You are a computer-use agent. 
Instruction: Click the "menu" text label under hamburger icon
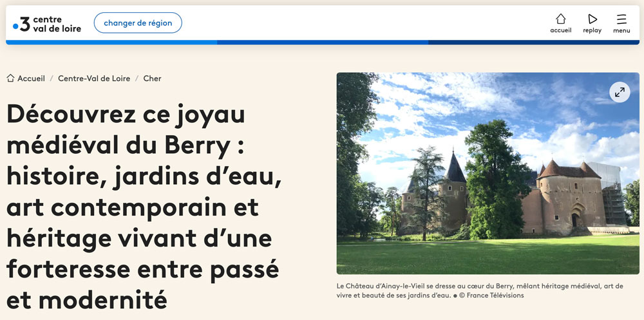pos(621,30)
